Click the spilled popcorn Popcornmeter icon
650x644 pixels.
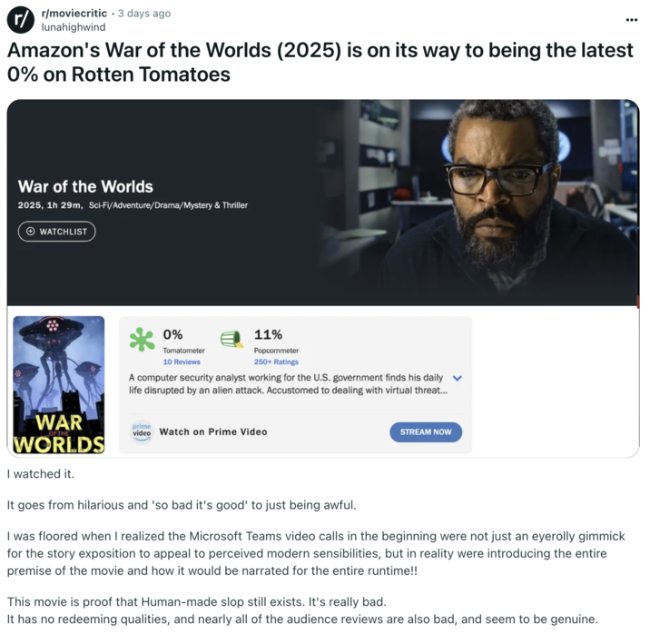coord(231,339)
